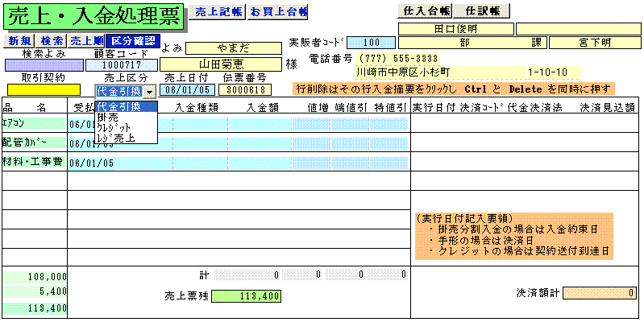
Task: Select the 掛売 option from the list
Action: point(126,118)
